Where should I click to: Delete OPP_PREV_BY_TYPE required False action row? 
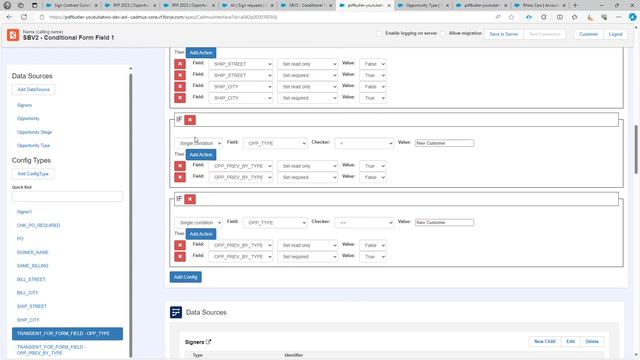[x=180, y=178]
